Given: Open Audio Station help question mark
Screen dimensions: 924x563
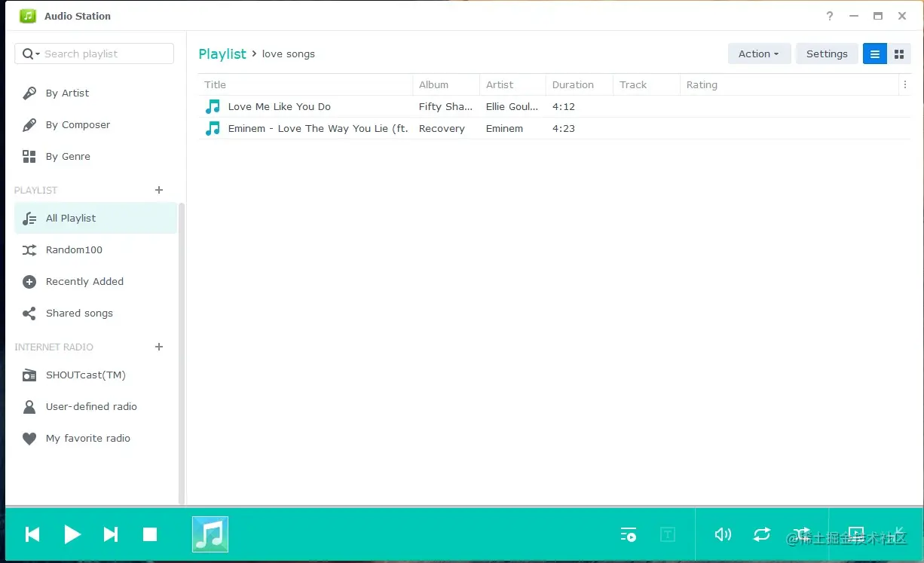Looking at the screenshot, I should pyautogui.click(x=830, y=16).
